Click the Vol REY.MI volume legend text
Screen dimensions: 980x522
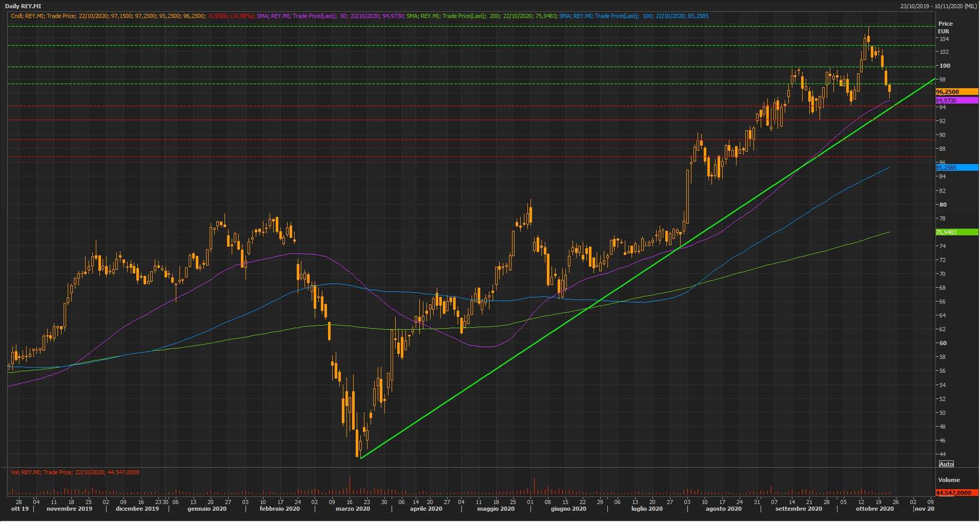pos(75,472)
